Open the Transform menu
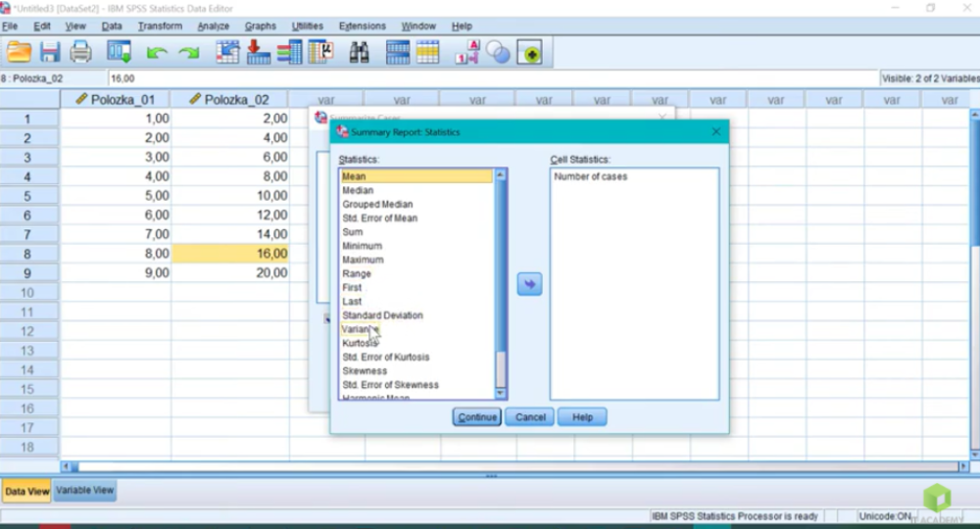 (160, 26)
